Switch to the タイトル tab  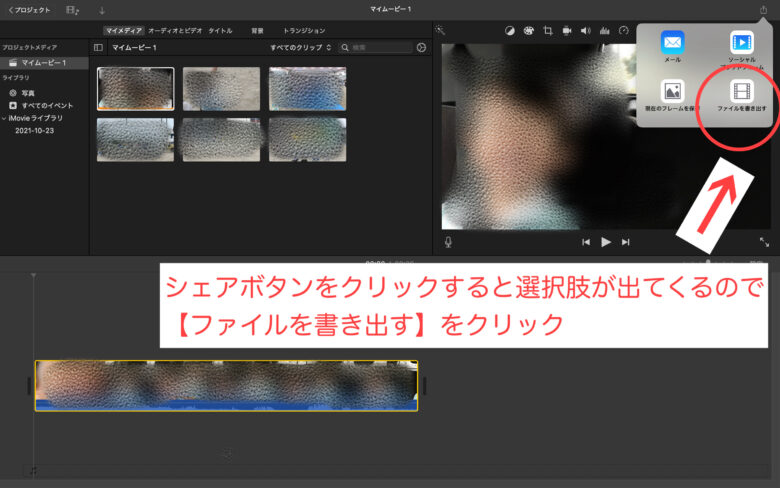220,30
